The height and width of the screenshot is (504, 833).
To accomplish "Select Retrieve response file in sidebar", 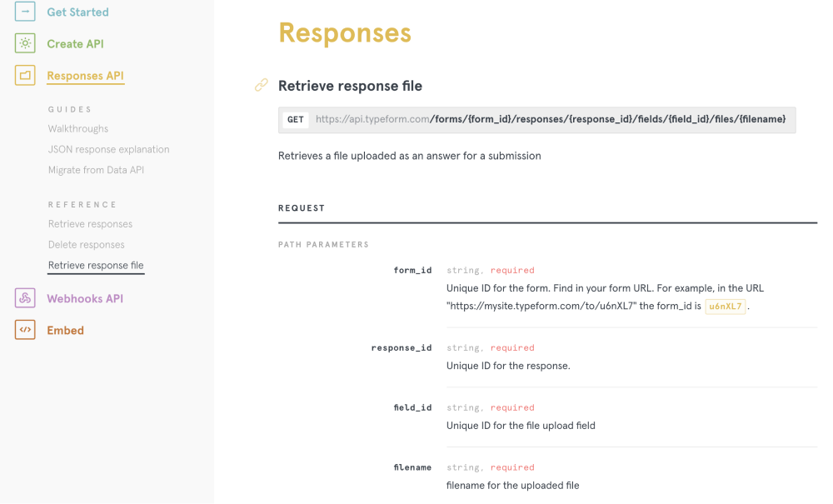I will (96, 264).
